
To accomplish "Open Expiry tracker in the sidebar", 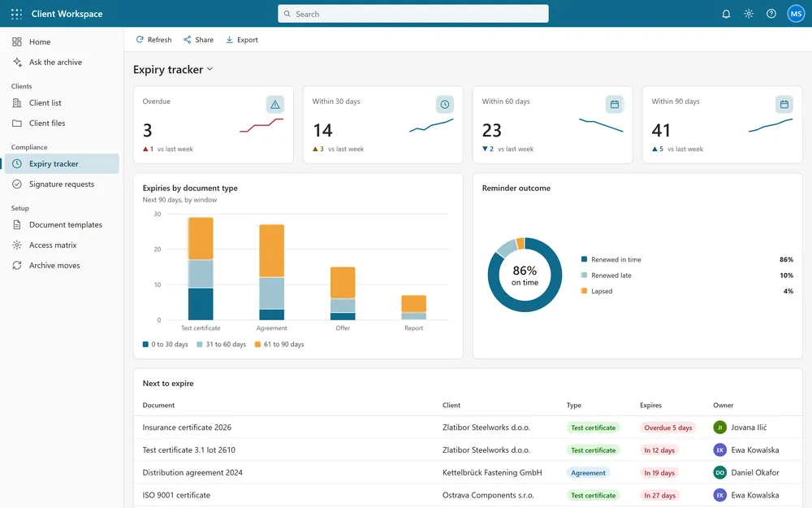I will [x=62, y=164].
